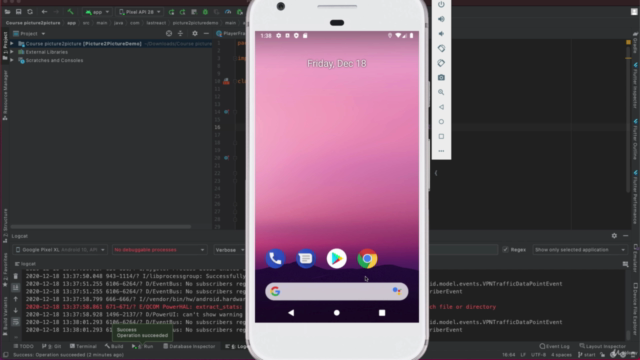Open the Layout Inspector

602,346
